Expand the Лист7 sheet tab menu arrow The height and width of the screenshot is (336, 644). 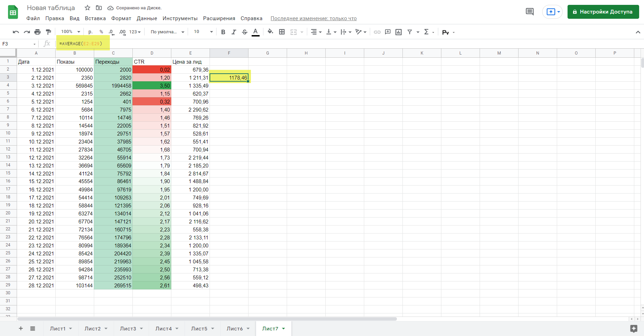[x=284, y=329]
